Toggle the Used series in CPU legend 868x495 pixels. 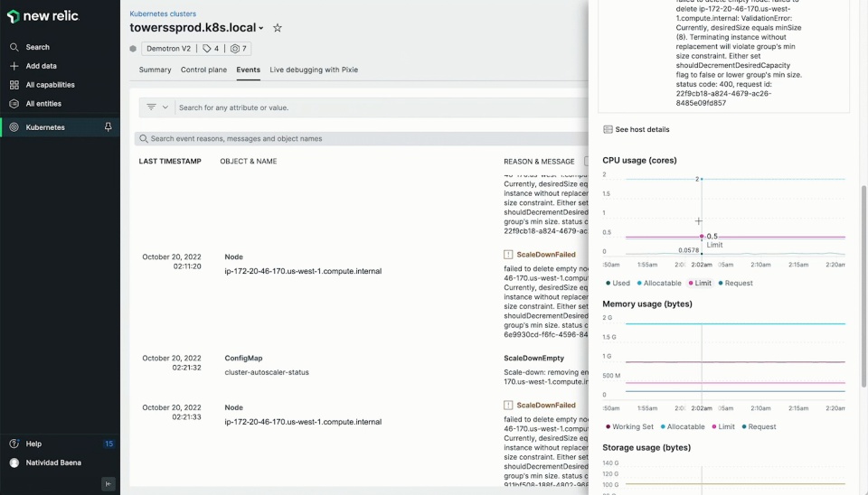click(617, 283)
